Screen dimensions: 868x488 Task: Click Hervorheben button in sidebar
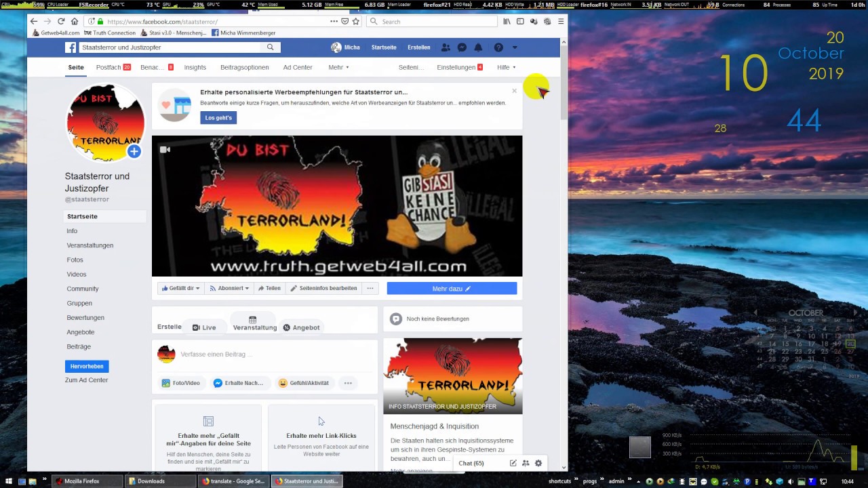87,366
